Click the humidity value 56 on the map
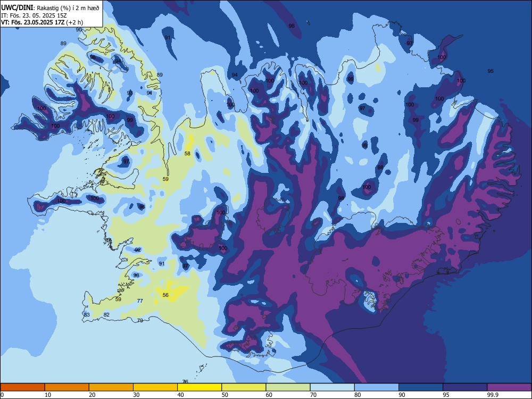532x399 pixels. pos(165,295)
